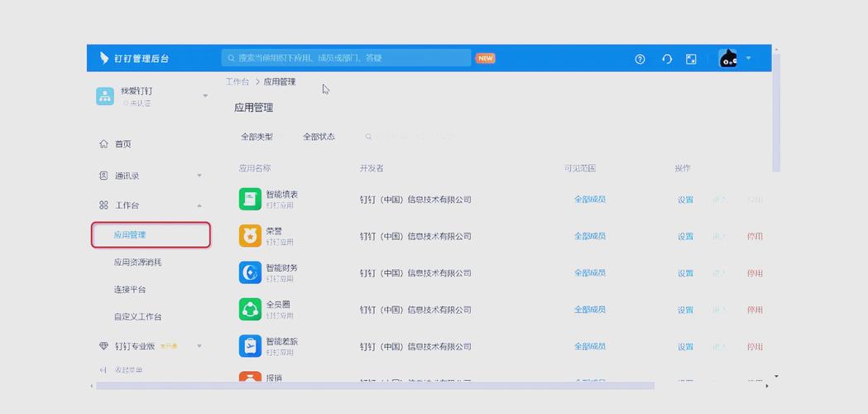The image size is (868, 414).
Task: Click 设置 for 智能财务
Action: 685,273
